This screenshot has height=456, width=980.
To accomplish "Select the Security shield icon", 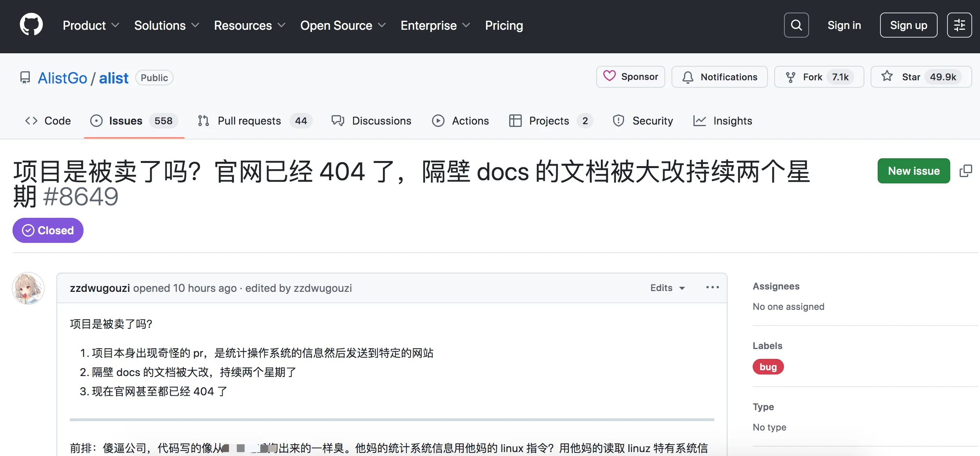I will coord(619,121).
